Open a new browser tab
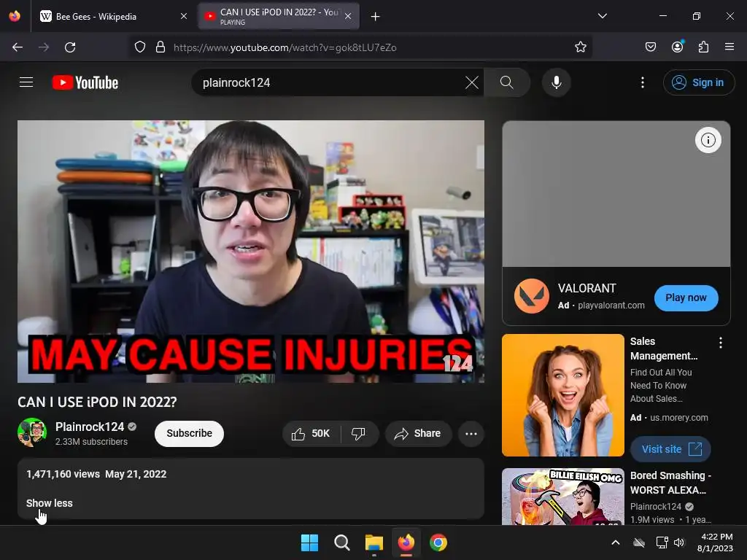 [376, 17]
